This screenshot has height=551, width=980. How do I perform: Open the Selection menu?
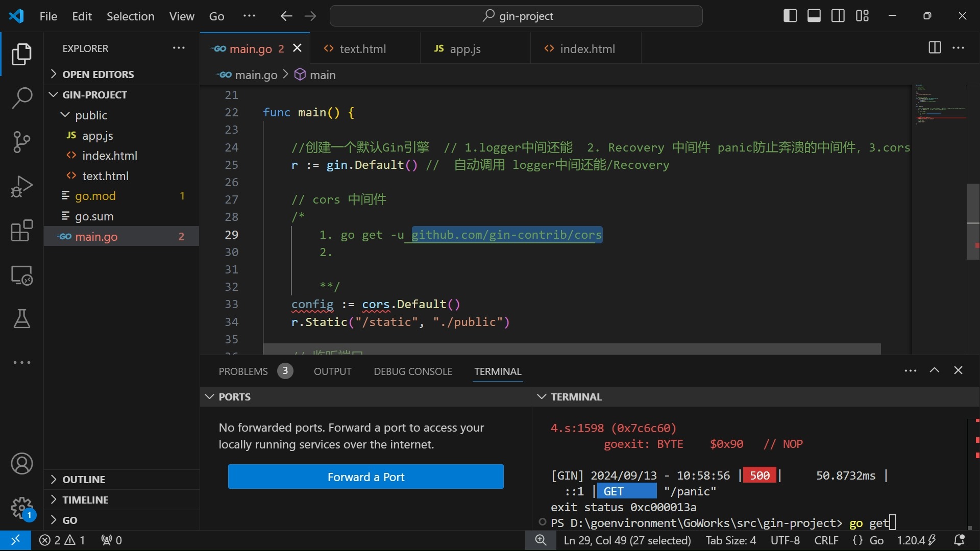click(130, 16)
